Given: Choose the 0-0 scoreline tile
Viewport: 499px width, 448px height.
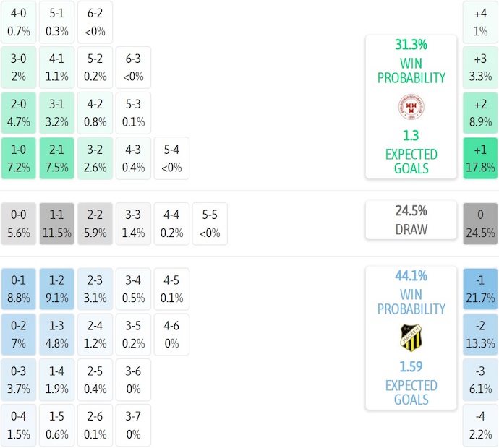Looking at the screenshot, I should (19, 224).
